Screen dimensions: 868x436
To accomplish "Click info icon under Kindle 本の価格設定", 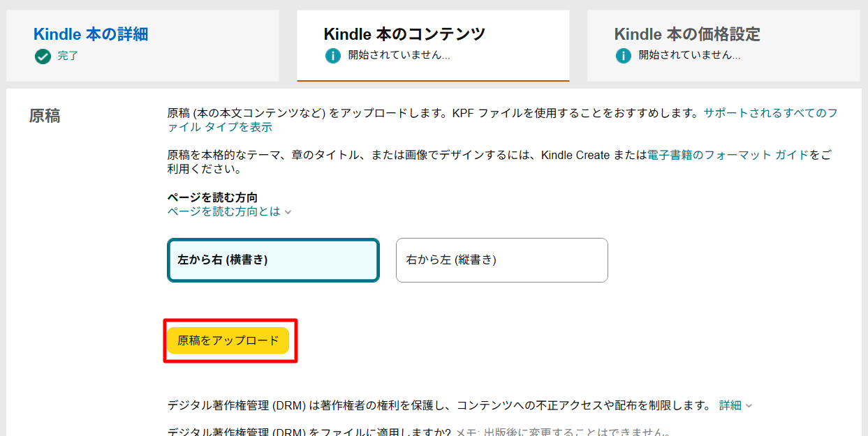I will 624,56.
